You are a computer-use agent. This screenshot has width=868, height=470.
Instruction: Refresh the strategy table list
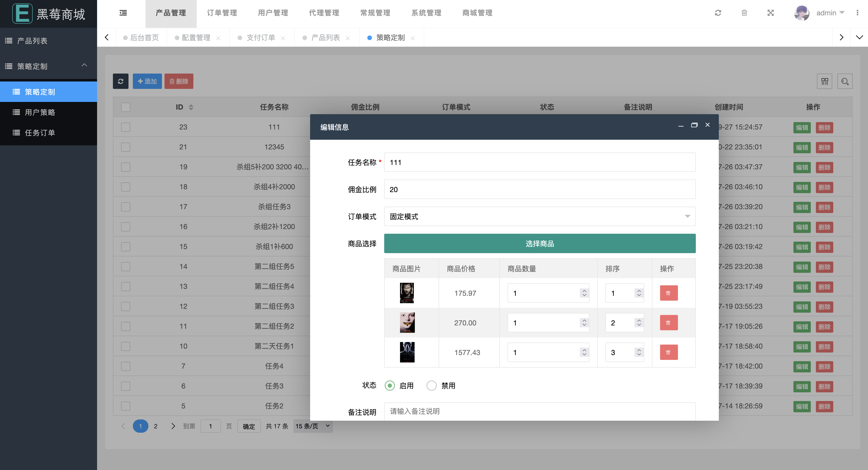coord(121,81)
